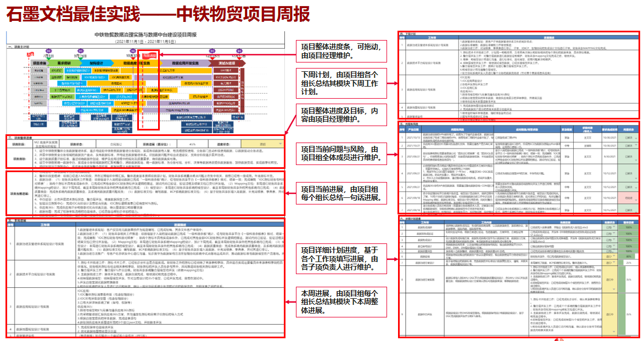Click the 2021/10/13 date cell in the risk table

click(x=413, y=138)
